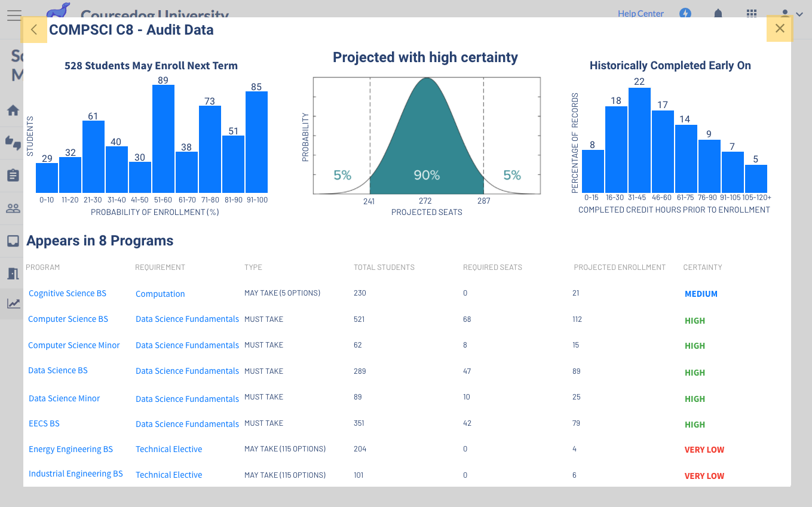Open the thumbs up/down sidebar icon
Image resolution: width=812 pixels, height=507 pixels.
point(13,142)
